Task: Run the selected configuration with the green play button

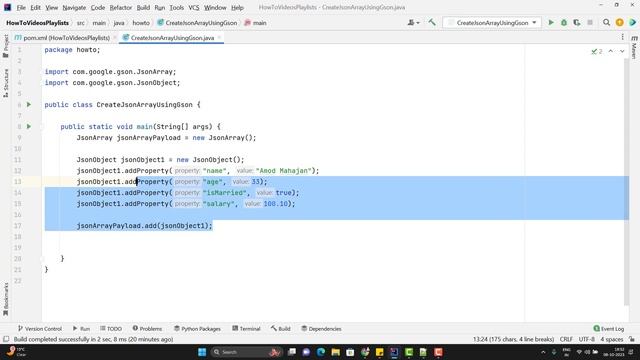Action: coord(551,23)
